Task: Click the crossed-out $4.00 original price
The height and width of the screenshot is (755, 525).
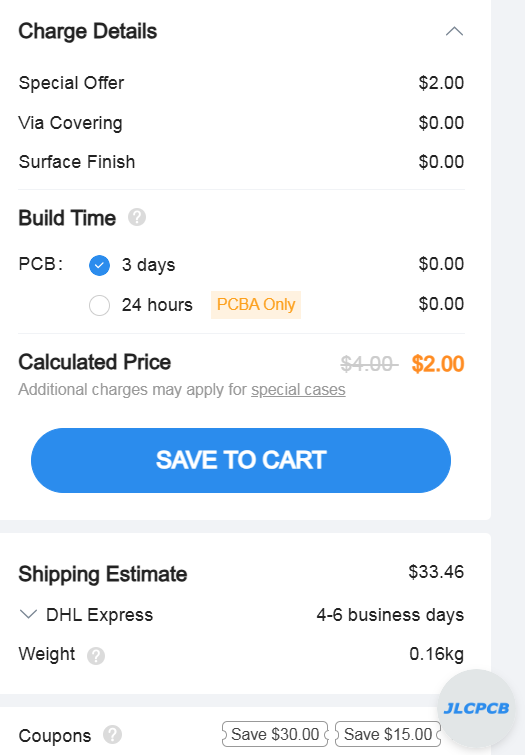Action: [369, 364]
